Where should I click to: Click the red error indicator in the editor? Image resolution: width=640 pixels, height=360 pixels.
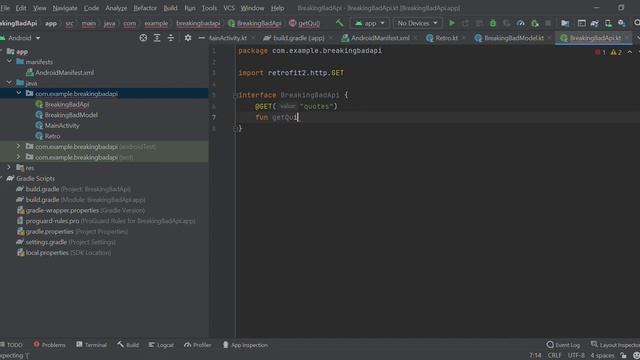[600, 52]
